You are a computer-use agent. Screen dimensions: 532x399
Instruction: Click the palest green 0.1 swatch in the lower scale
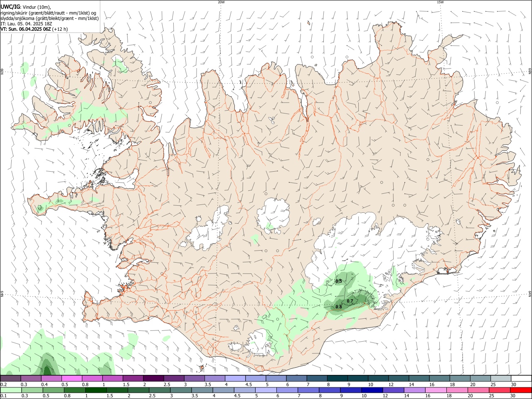point(11,390)
